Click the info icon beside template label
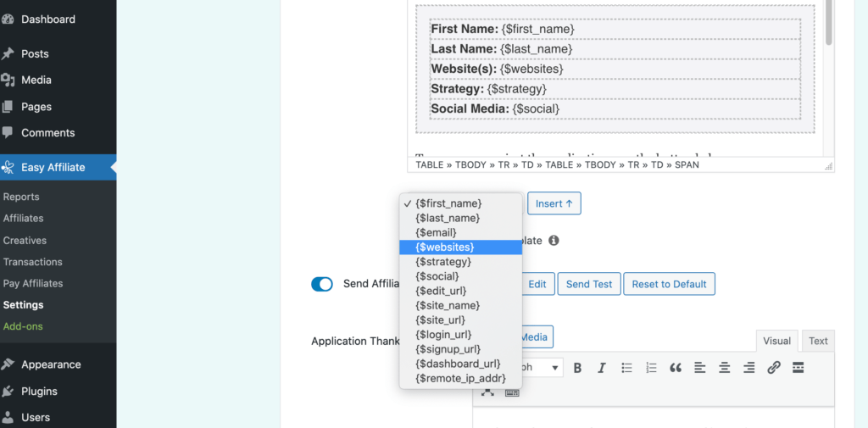 (x=554, y=241)
